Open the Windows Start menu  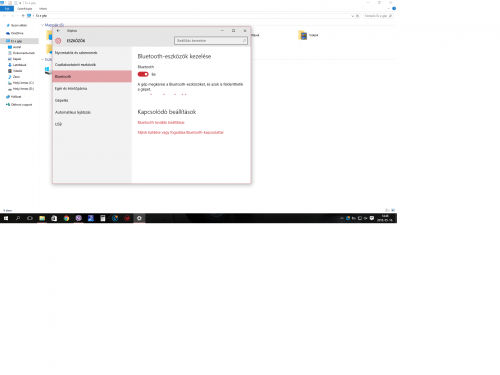point(6,218)
